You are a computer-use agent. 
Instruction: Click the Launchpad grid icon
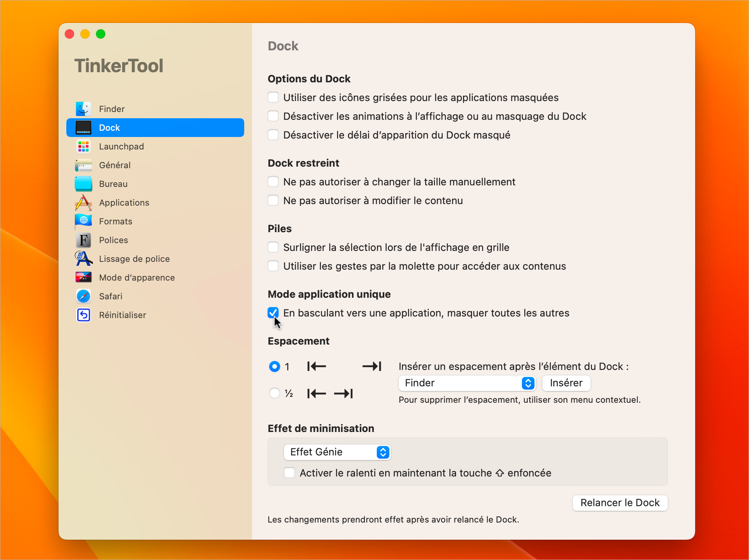[83, 146]
